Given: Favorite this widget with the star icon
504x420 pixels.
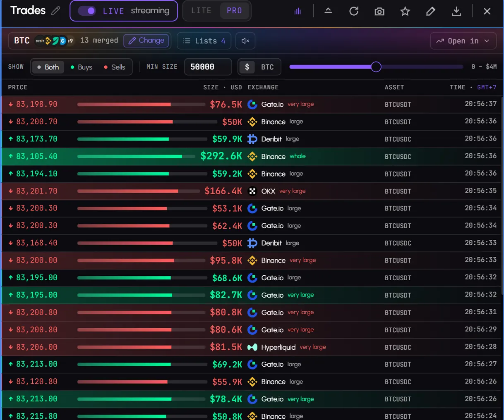Looking at the screenshot, I should (405, 11).
